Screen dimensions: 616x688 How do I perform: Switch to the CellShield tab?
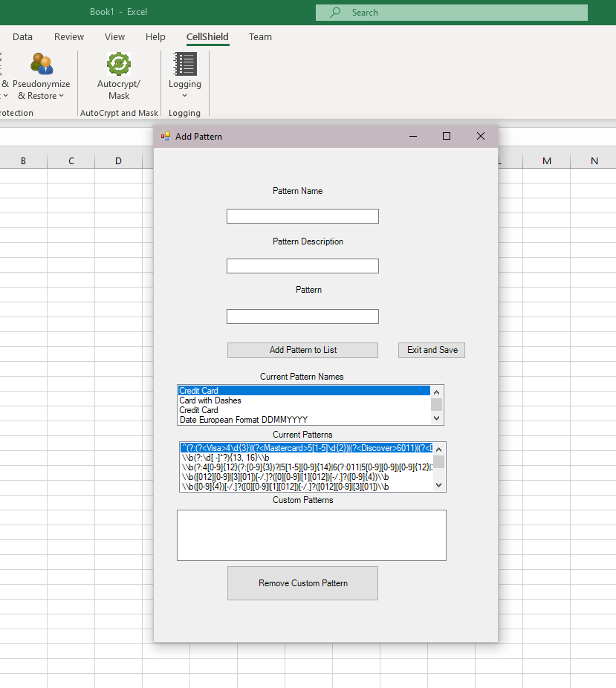click(207, 37)
